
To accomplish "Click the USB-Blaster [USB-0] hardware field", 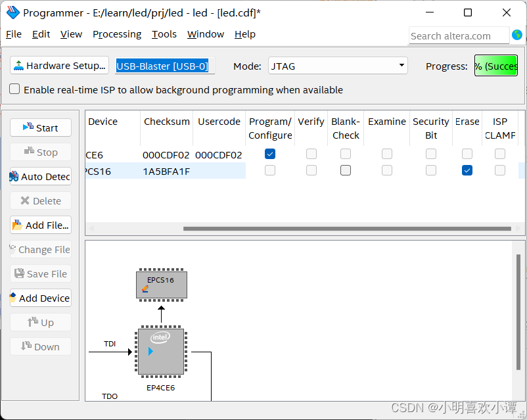I will (165, 66).
